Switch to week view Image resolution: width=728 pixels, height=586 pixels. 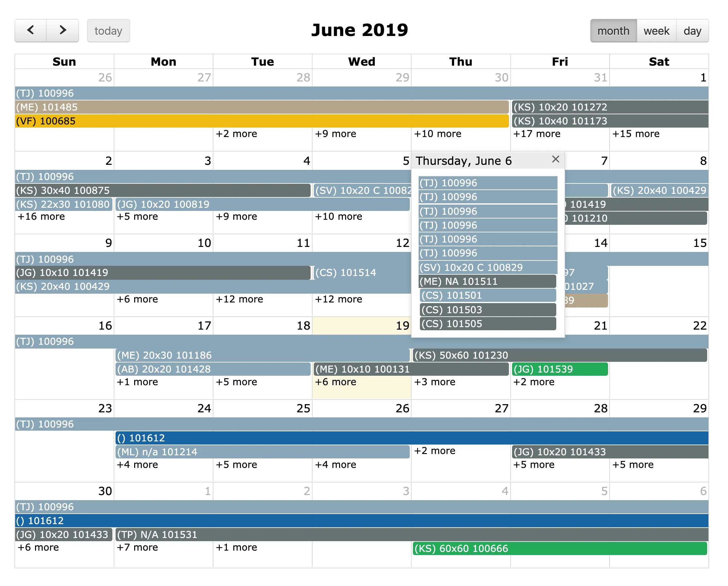[656, 31]
